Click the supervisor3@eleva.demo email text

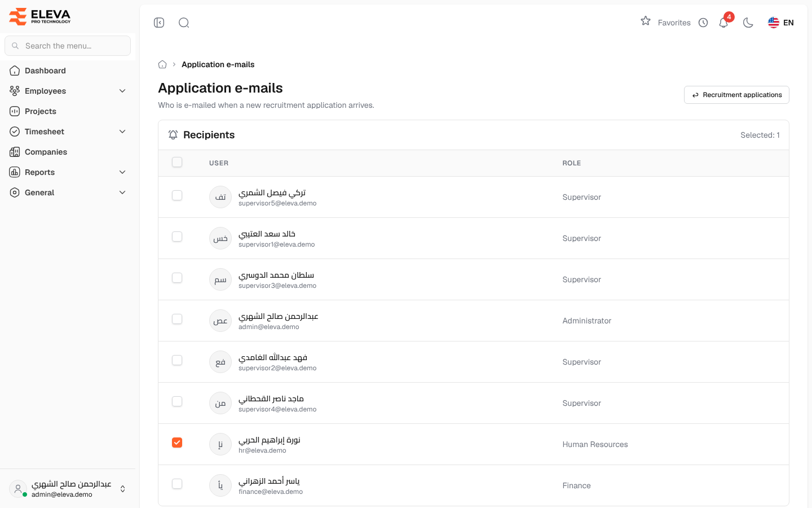[x=277, y=286]
